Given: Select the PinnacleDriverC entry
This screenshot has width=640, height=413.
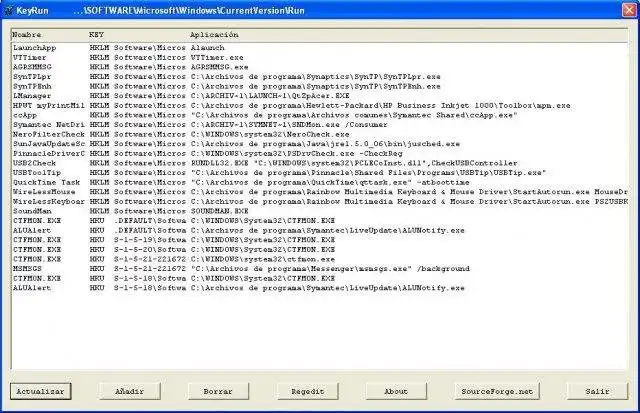Looking at the screenshot, I should pyautogui.click(x=320, y=153).
